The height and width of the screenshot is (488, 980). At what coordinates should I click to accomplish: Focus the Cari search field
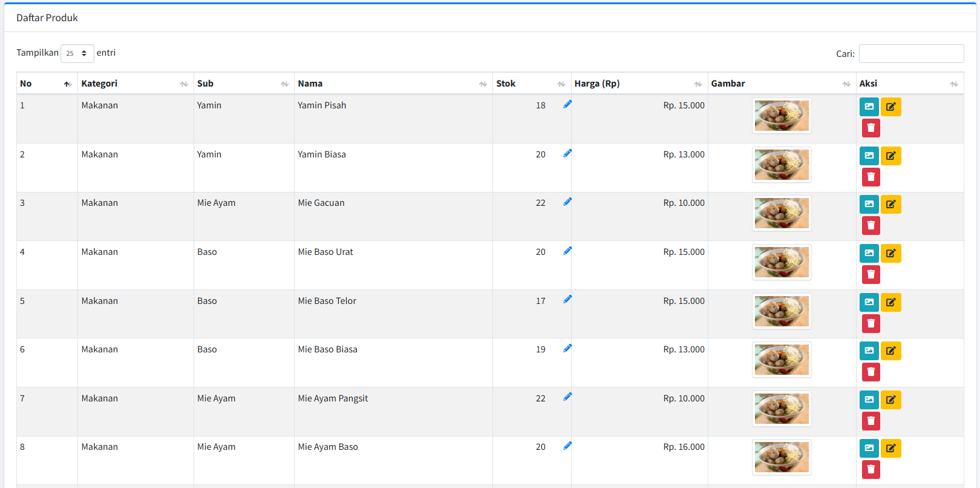coord(911,53)
